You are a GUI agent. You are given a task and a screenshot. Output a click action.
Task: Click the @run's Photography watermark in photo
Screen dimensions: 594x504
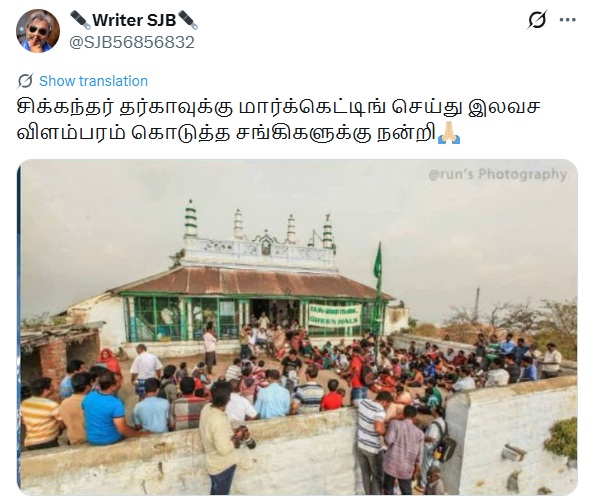click(497, 174)
